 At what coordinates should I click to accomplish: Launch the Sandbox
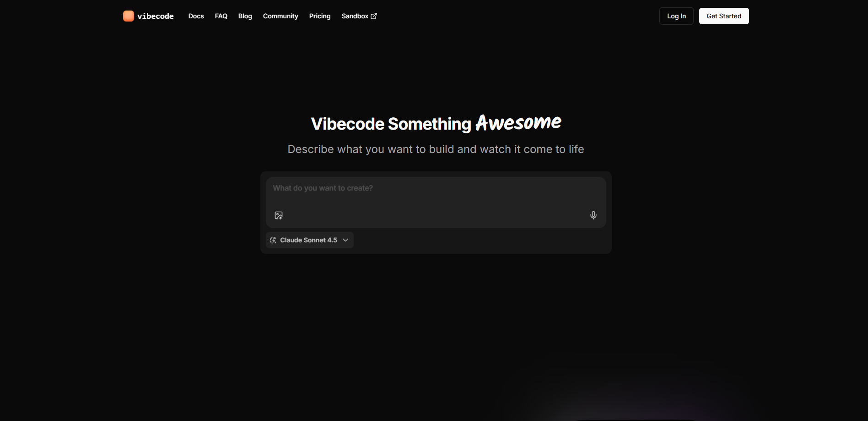tap(355, 16)
